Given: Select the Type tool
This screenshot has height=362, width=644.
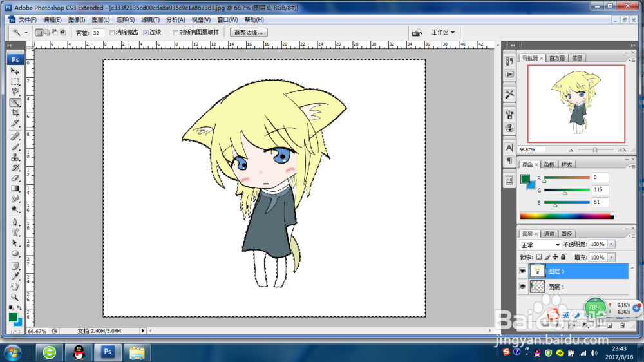Looking at the screenshot, I should click(15, 233).
